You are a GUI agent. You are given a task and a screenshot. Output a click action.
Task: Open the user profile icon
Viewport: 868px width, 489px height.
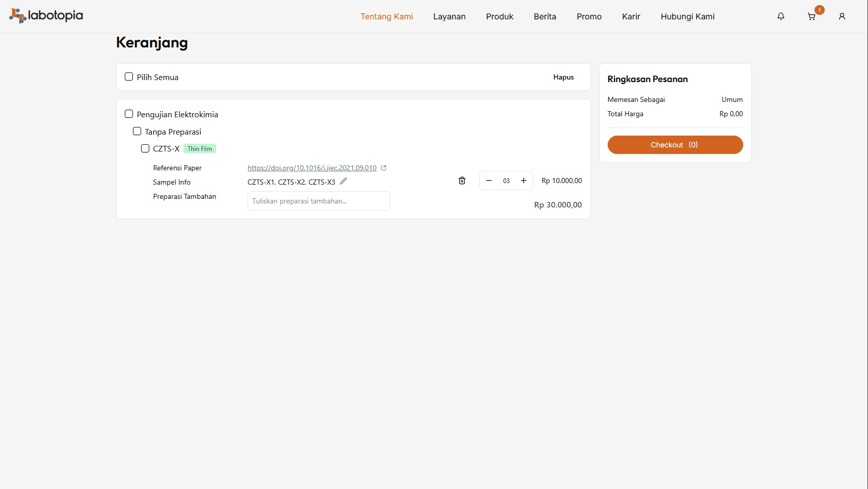[842, 16]
